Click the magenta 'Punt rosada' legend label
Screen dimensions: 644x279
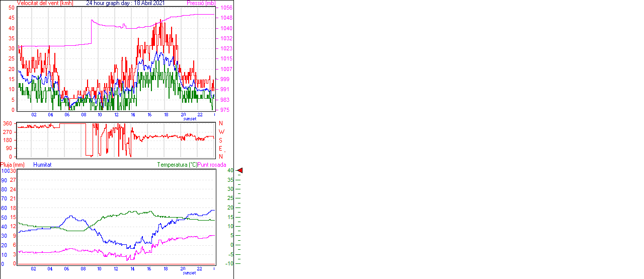pos(212,165)
